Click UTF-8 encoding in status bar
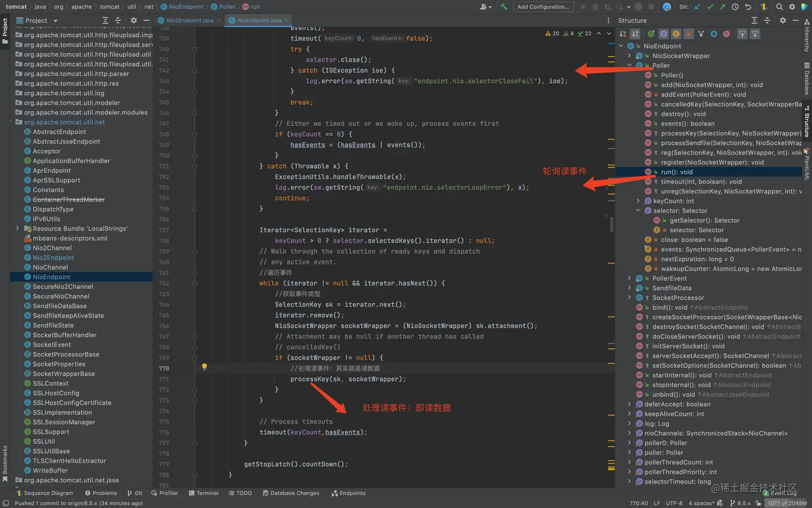Viewport: 812px width, 508px height. pos(674,503)
